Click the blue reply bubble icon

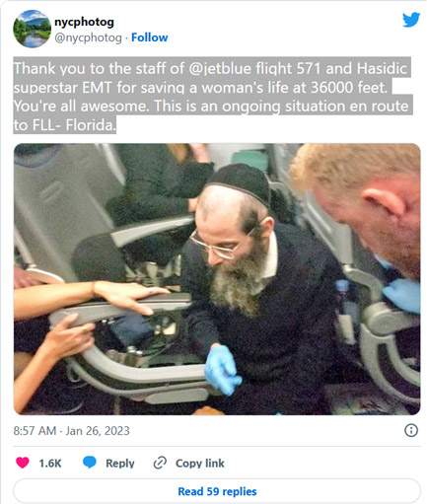point(90,463)
